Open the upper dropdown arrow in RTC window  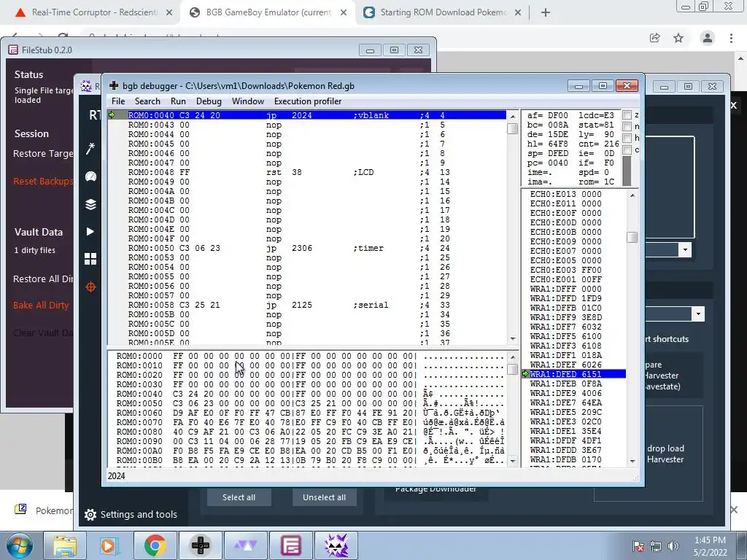685,249
